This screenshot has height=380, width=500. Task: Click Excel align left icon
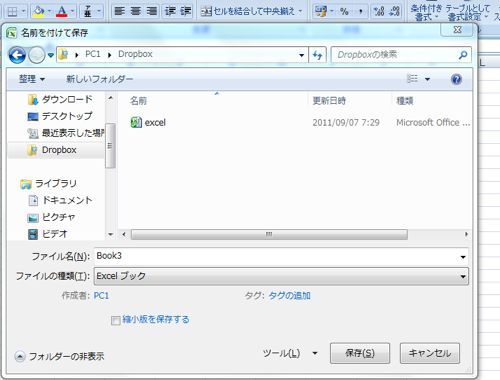click(x=119, y=11)
